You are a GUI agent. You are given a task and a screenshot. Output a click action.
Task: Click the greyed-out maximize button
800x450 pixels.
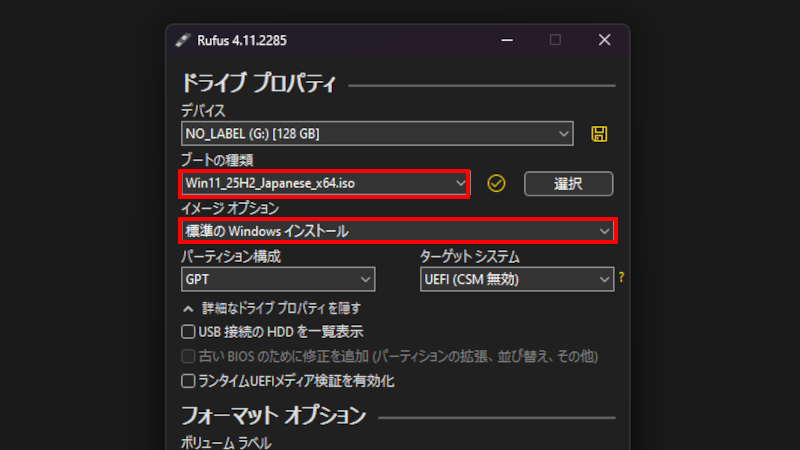coord(556,40)
